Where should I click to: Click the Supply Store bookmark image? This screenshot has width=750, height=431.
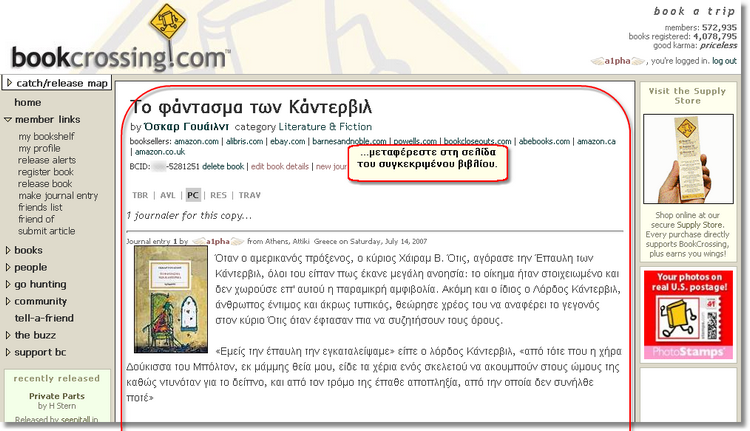pyautogui.click(x=685, y=159)
